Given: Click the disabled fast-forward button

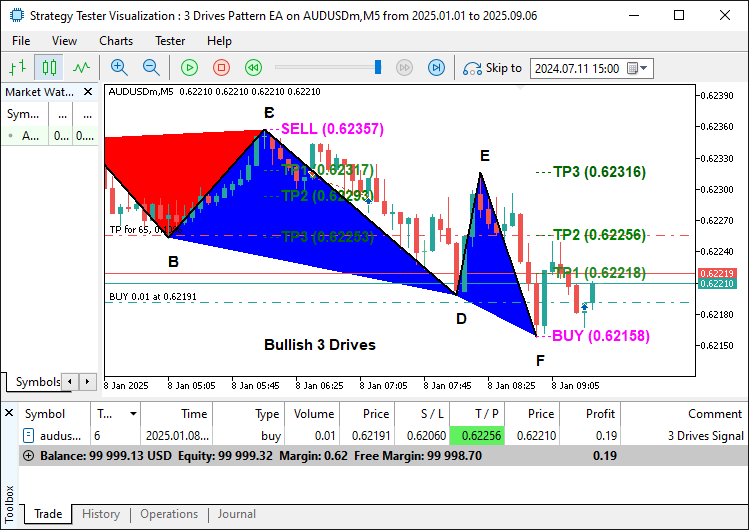Looking at the screenshot, I should (x=405, y=68).
